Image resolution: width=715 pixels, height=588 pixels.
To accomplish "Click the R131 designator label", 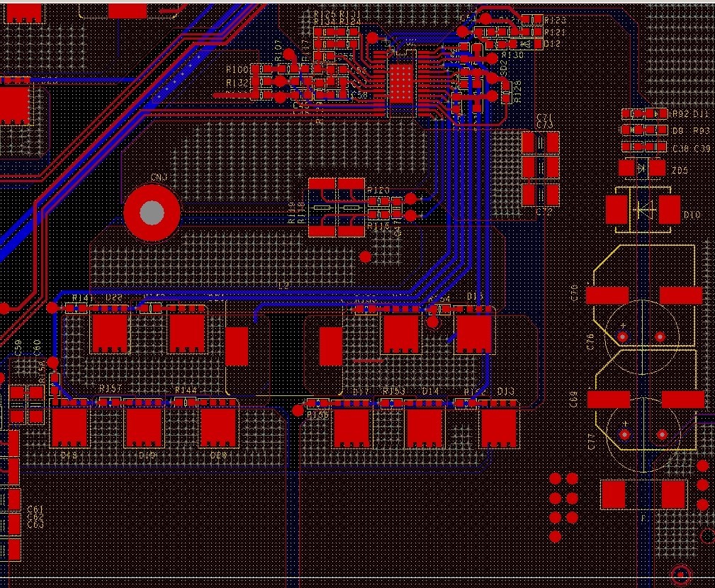I will click(349, 15).
